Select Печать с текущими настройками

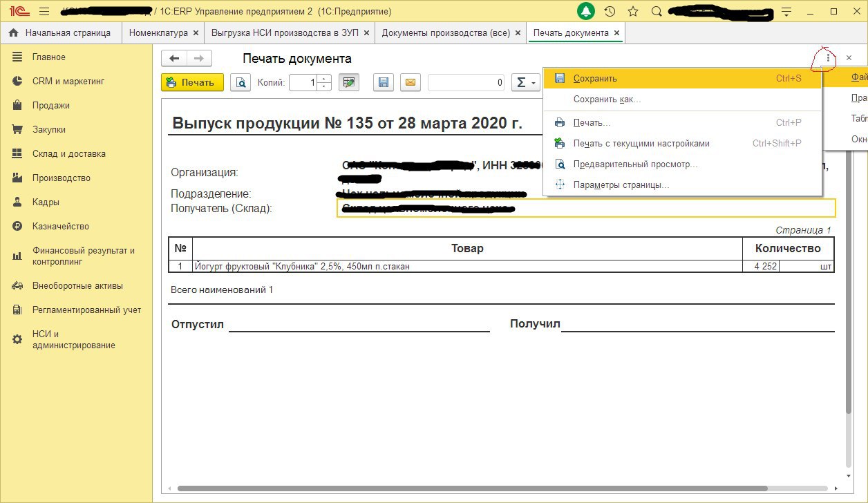[x=682, y=144]
